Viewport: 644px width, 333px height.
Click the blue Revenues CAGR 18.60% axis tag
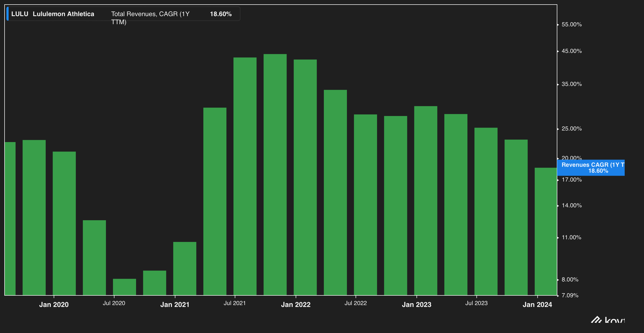591,168
